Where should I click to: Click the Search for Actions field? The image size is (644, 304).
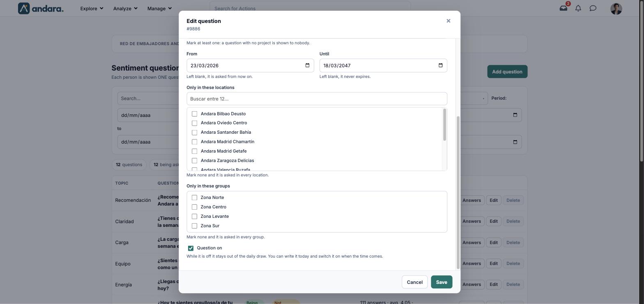pos(310,8)
